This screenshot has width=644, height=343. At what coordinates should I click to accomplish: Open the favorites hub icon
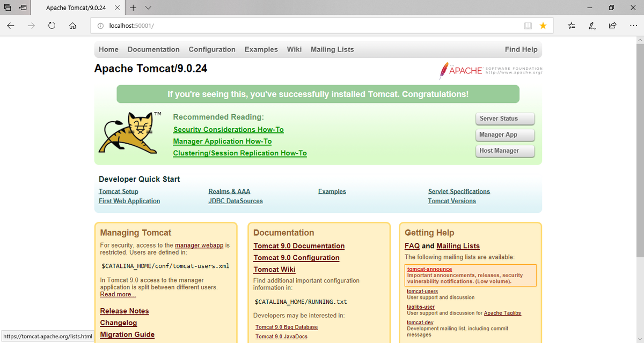pyautogui.click(x=572, y=25)
